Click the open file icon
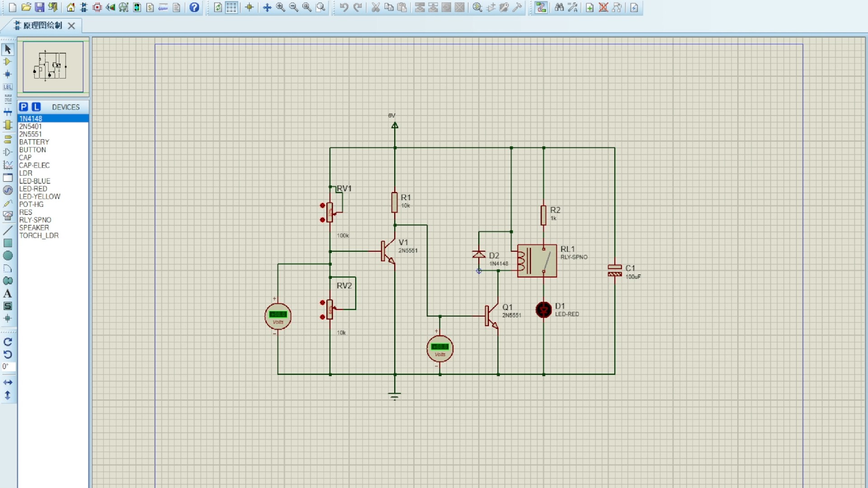 26,7
